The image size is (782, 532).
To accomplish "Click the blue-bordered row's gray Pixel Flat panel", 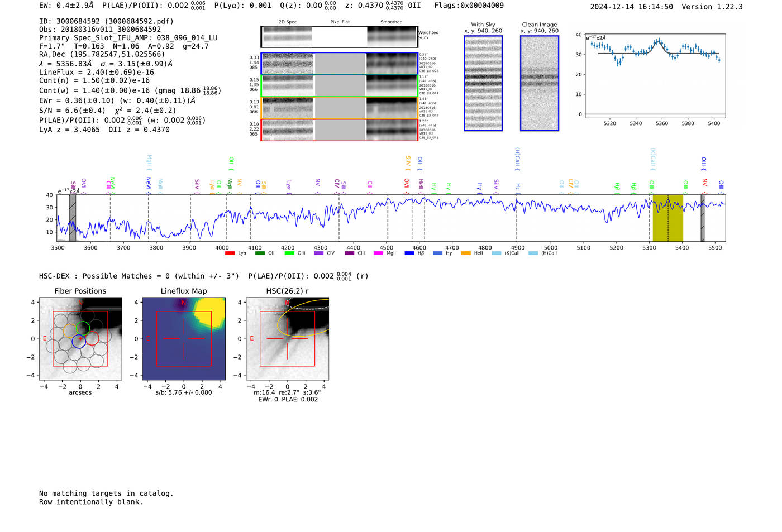I will pos(340,64).
